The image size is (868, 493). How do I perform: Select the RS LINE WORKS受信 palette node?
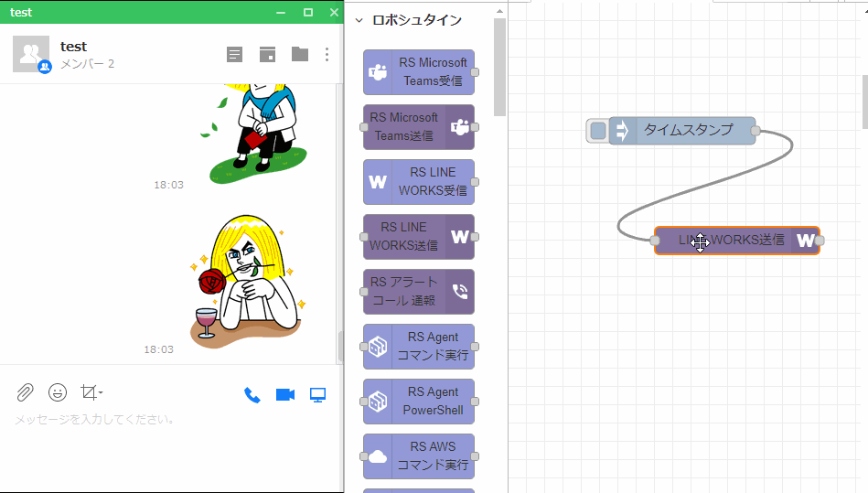point(419,181)
